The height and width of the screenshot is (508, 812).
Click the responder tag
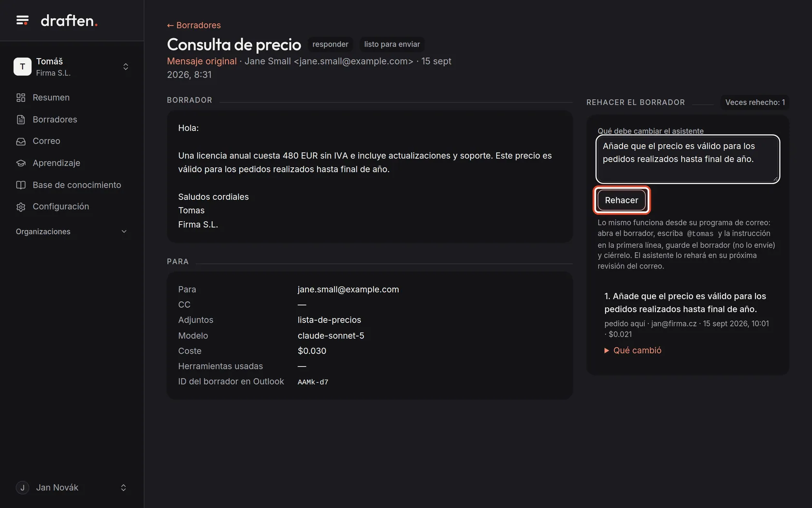330,45
